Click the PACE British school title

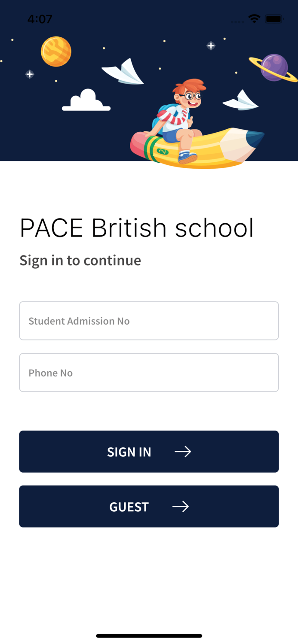(x=137, y=228)
